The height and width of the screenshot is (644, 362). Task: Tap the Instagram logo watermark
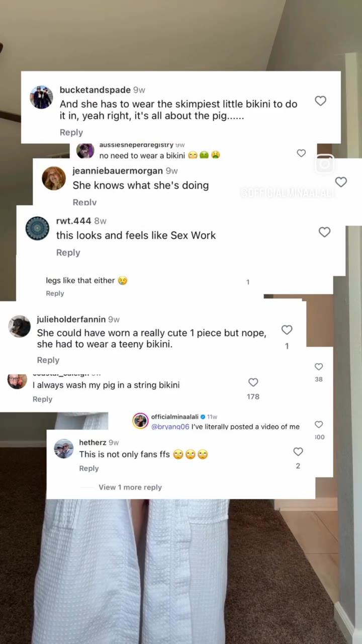325,164
